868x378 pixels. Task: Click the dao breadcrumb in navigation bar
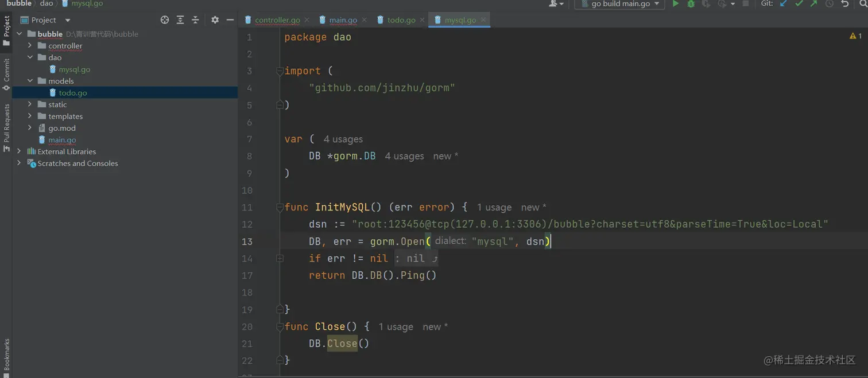pyautogui.click(x=46, y=3)
